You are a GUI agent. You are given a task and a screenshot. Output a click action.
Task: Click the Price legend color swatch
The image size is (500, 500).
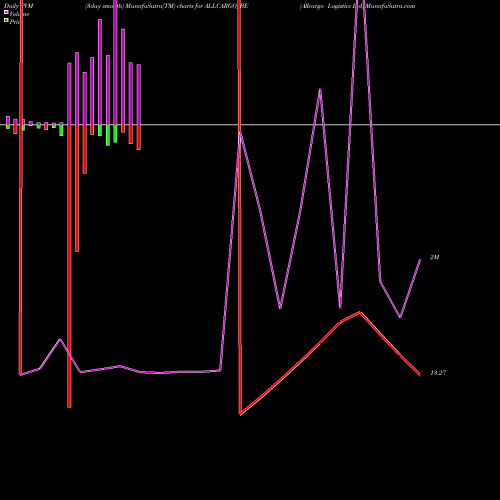(x=6, y=20)
